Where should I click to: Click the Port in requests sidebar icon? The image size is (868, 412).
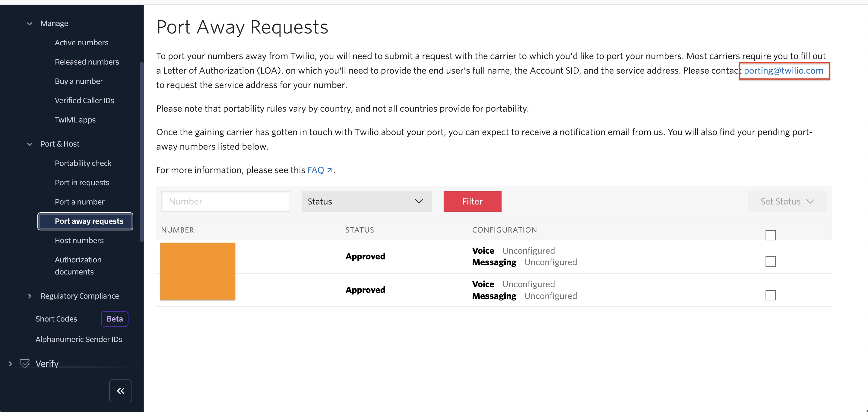point(82,182)
